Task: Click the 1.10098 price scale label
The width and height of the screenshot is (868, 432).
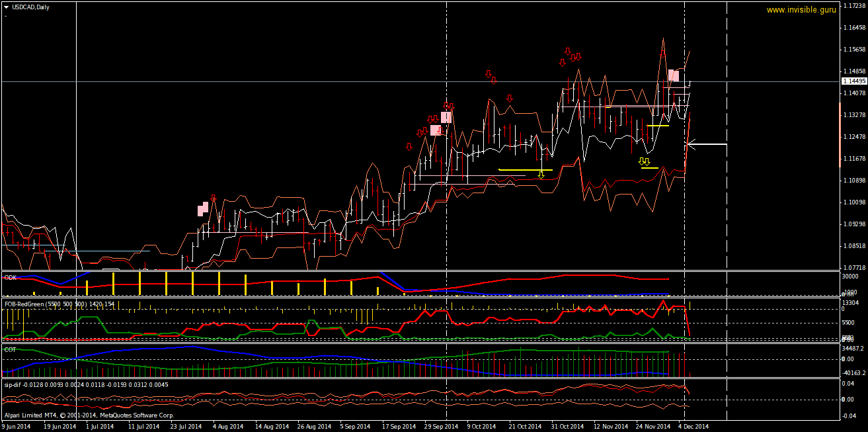Action: click(853, 202)
